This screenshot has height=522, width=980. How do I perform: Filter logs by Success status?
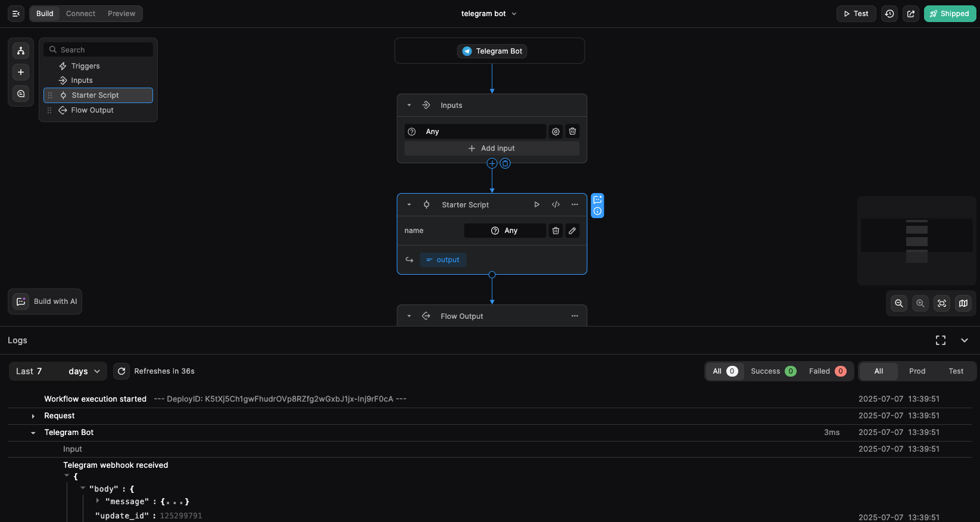pyautogui.click(x=773, y=371)
